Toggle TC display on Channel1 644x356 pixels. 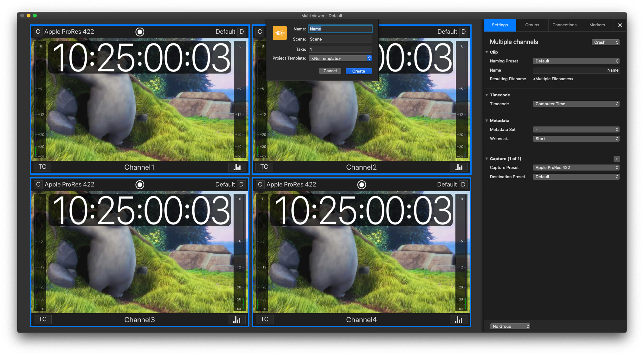(42, 167)
